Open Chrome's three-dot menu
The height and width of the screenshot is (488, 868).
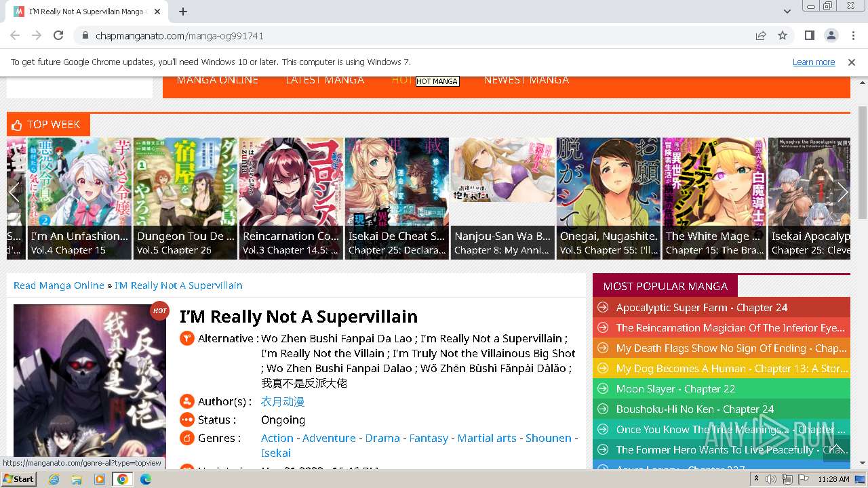[x=852, y=35]
